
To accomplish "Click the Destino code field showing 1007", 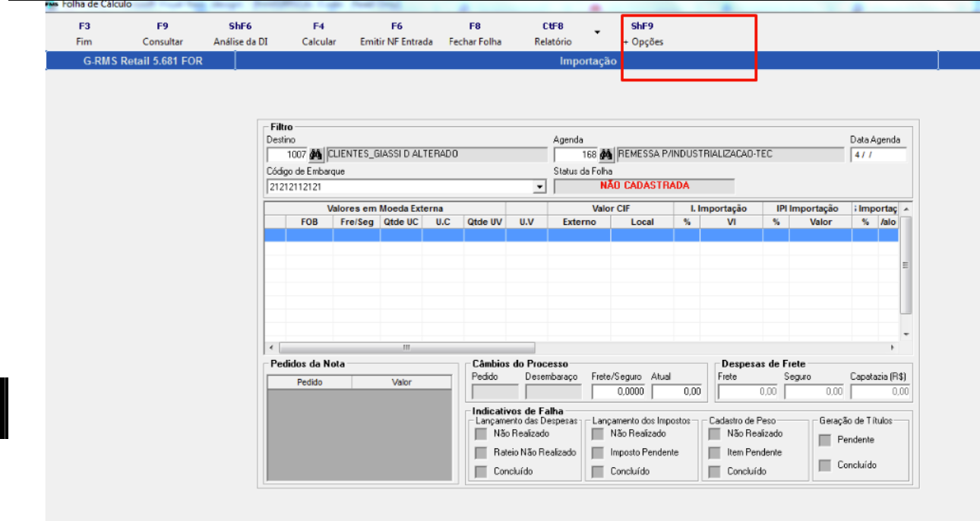I will pyautogui.click(x=287, y=154).
